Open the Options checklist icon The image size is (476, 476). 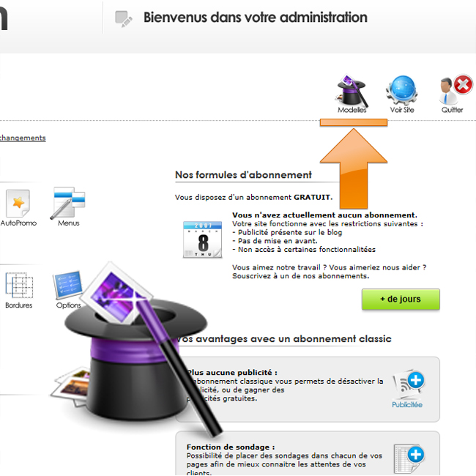[67, 284]
